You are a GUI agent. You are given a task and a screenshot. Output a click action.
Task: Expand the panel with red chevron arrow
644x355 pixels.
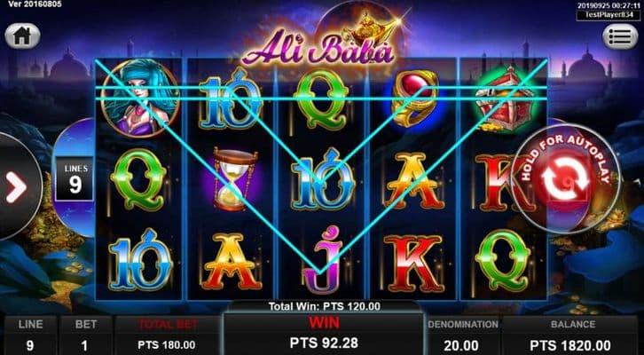click(x=17, y=187)
